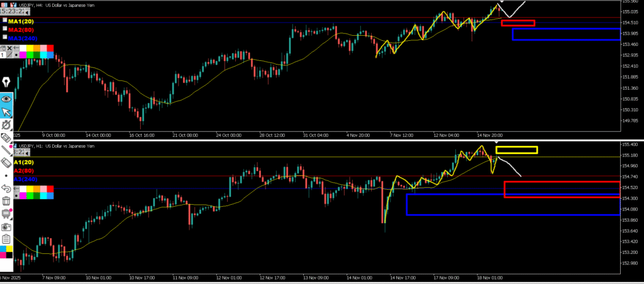This screenshot has width=644, height=284.
Task: Click the monitor screen icon in sidebar
Action: pyautogui.click(x=7, y=214)
